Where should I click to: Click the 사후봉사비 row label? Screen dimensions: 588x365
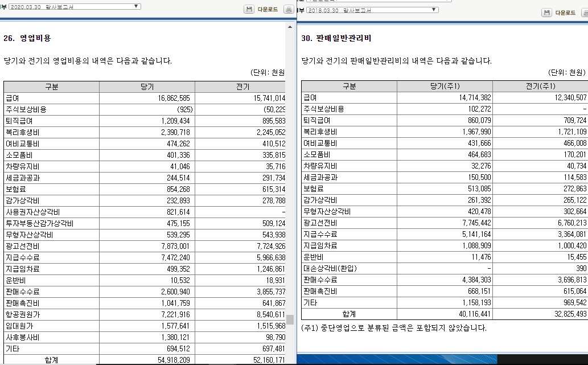point(23,337)
